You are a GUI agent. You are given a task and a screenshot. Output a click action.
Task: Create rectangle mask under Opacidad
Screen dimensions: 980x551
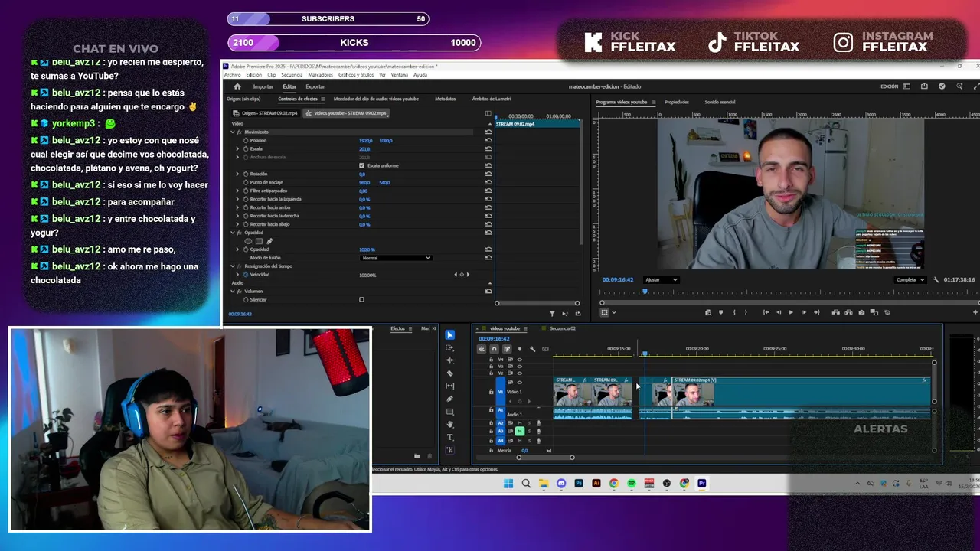click(x=258, y=241)
